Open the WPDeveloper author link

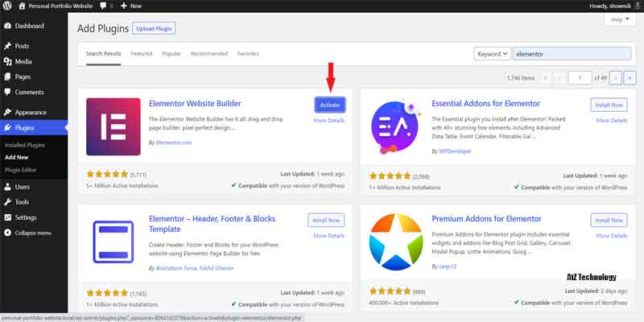coord(455,151)
